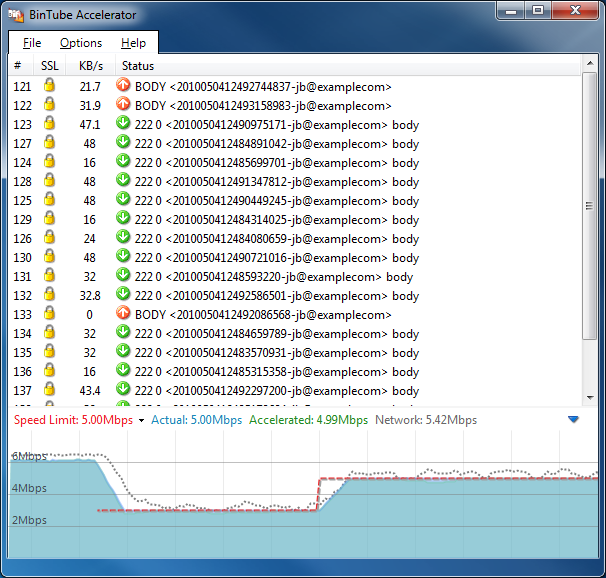606x578 pixels.
Task: Click the Actual: 5.00Mbps readout
Action: (197, 420)
